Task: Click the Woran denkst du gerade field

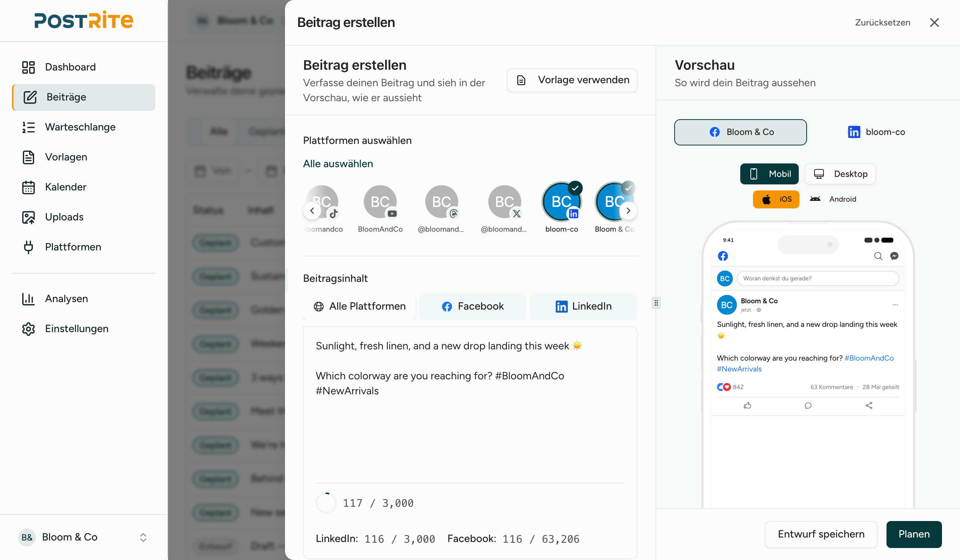Action: (x=818, y=278)
